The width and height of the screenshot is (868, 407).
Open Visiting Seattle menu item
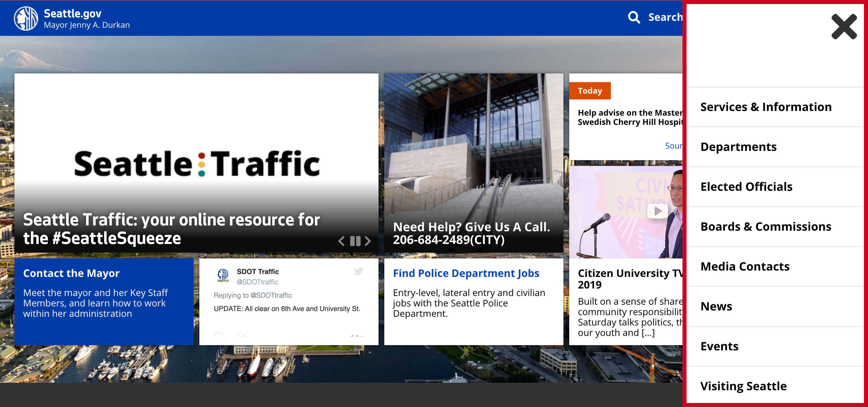point(743,386)
